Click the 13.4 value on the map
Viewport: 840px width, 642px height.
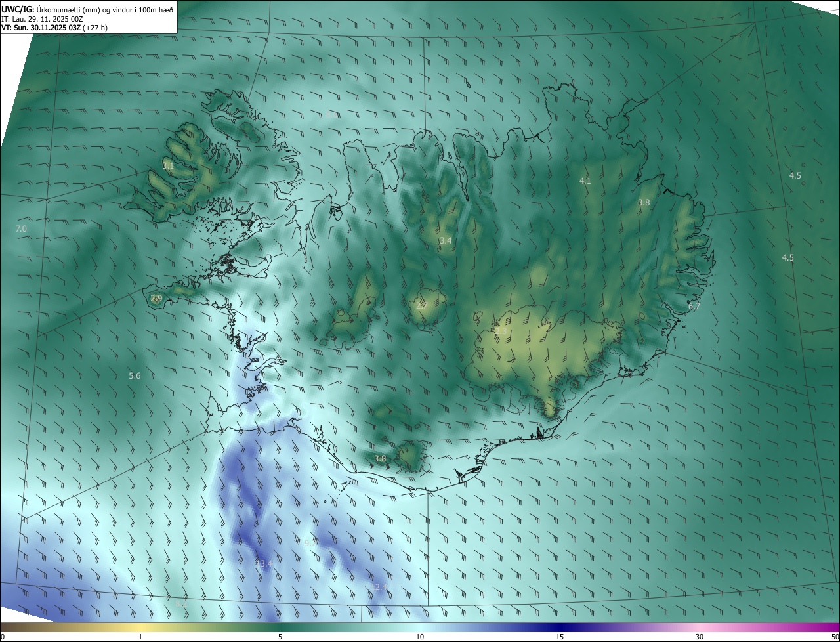264,563
